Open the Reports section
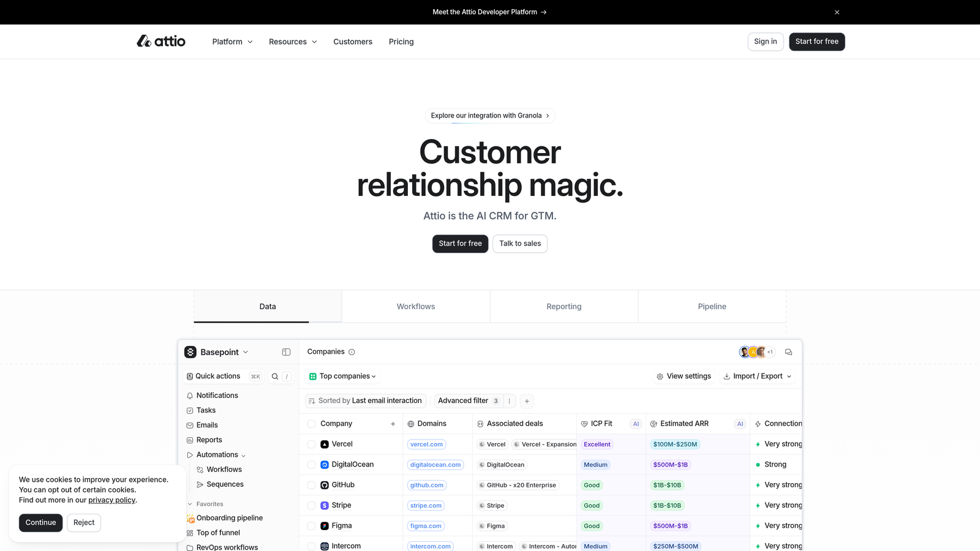The height and width of the screenshot is (551, 980). (x=210, y=440)
